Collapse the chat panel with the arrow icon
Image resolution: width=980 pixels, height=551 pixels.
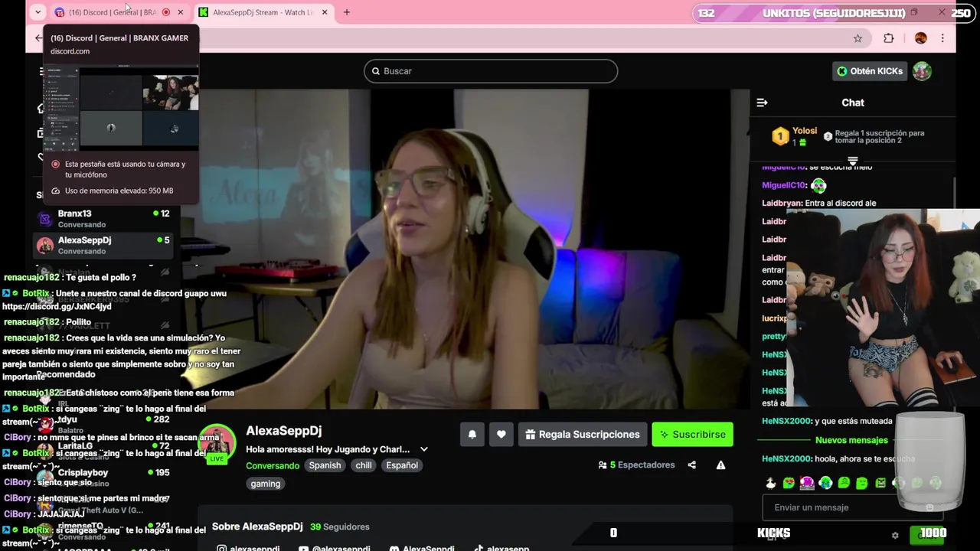tap(762, 103)
